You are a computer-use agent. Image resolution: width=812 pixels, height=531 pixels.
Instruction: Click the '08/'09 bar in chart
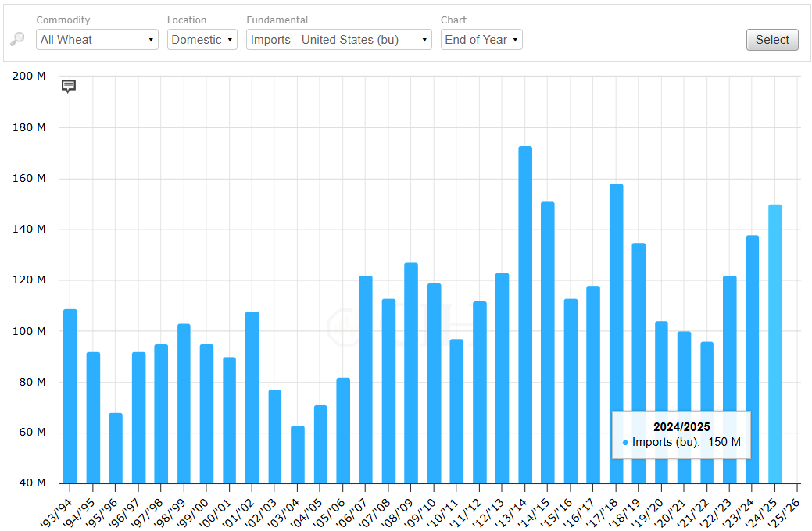[411, 372]
